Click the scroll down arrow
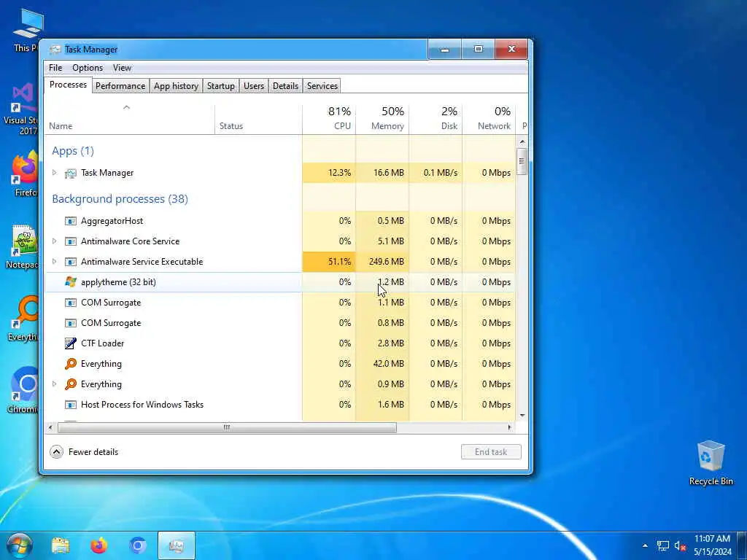The height and width of the screenshot is (560, 747). (x=522, y=415)
